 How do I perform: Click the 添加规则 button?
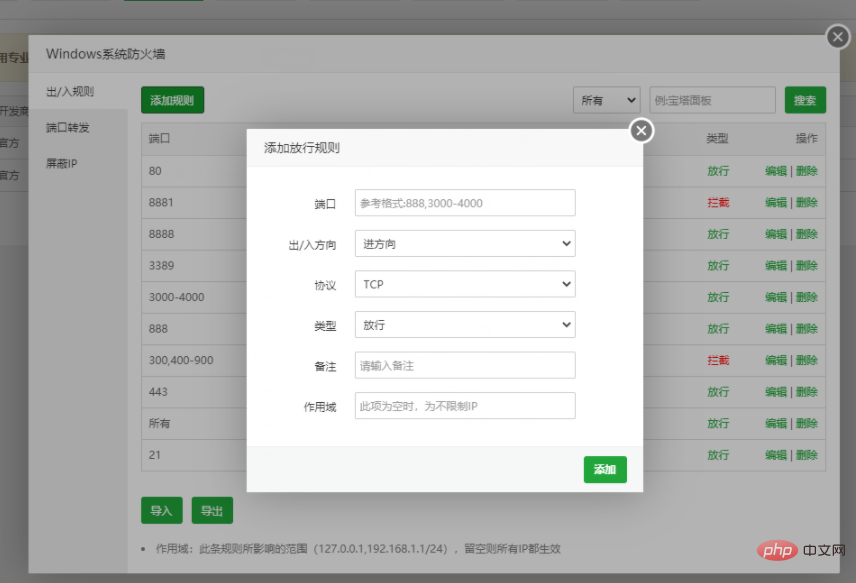173,100
